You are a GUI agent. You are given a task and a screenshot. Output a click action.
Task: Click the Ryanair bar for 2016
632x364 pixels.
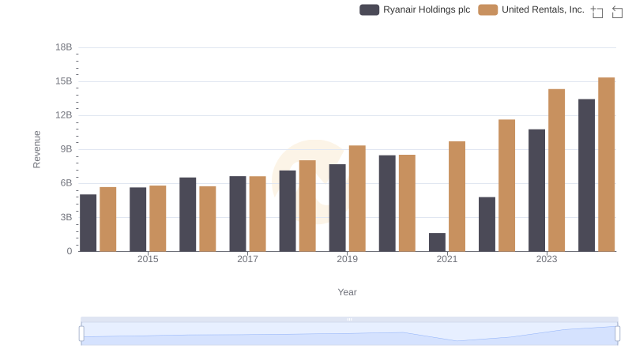click(188, 214)
